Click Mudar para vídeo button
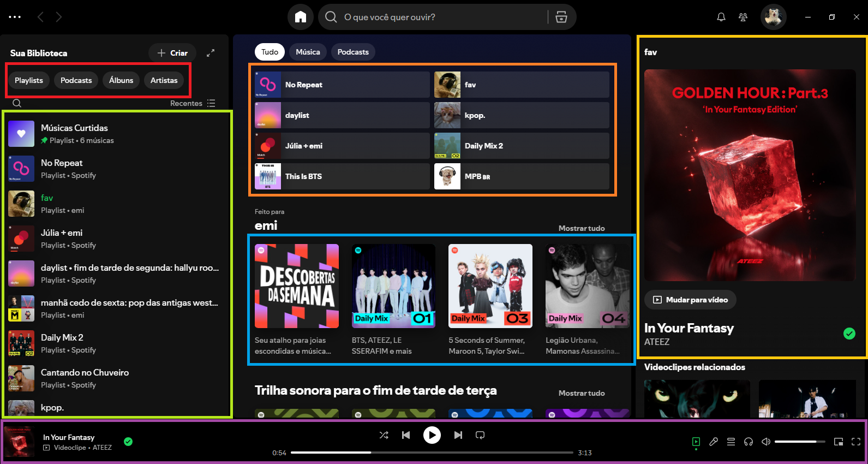Viewport: 868px width, 464px height. (690, 300)
